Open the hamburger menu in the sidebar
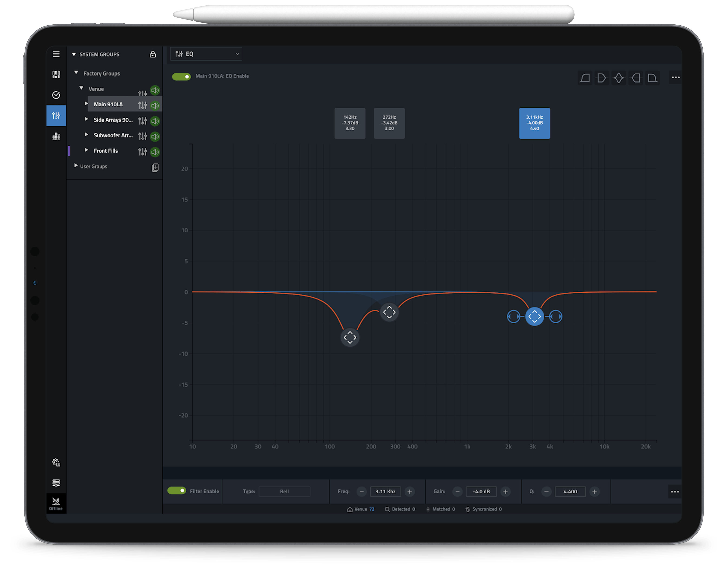This screenshot has width=728, height=569. (x=56, y=54)
